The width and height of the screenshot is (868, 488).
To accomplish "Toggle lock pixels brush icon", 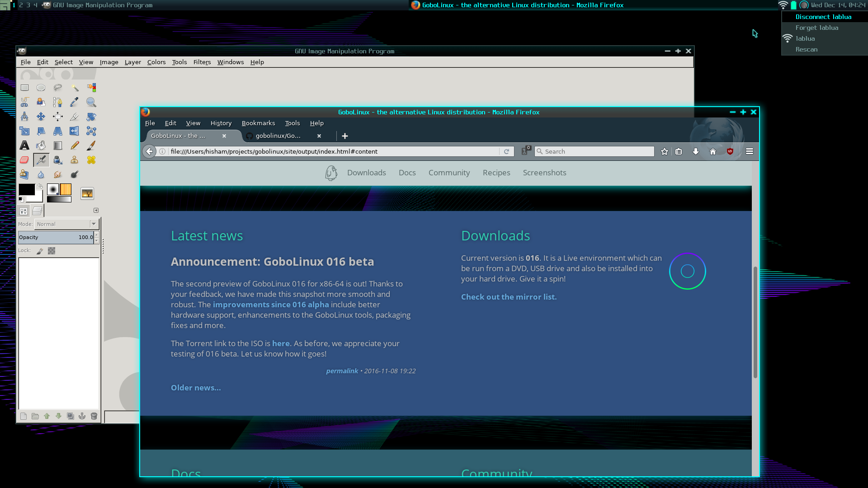I will tap(40, 251).
